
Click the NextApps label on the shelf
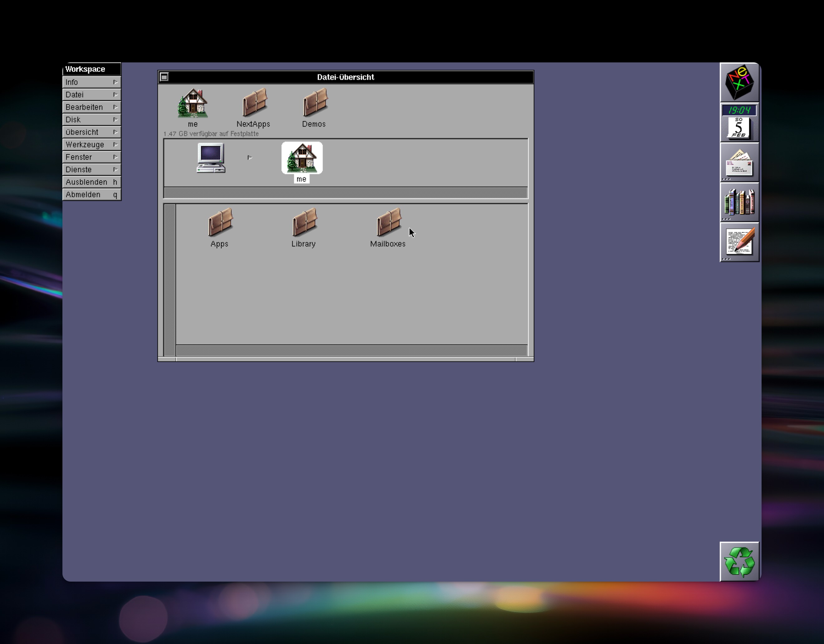click(x=253, y=124)
